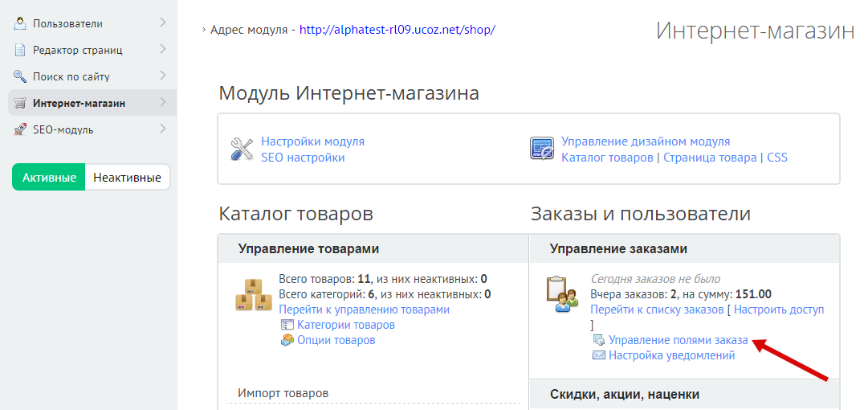The width and height of the screenshot is (868, 410).
Task: Select Редактор страниц in the sidebar
Action: pyautogui.click(x=77, y=50)
